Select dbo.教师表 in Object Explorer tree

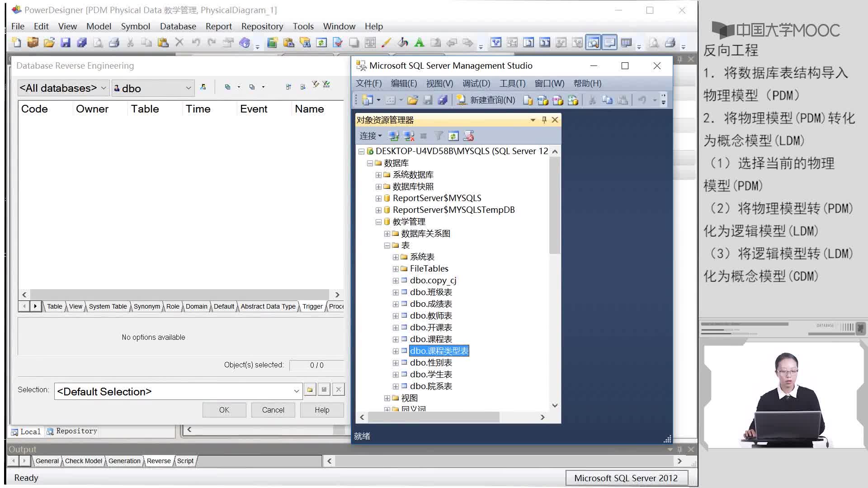[431, 316]
